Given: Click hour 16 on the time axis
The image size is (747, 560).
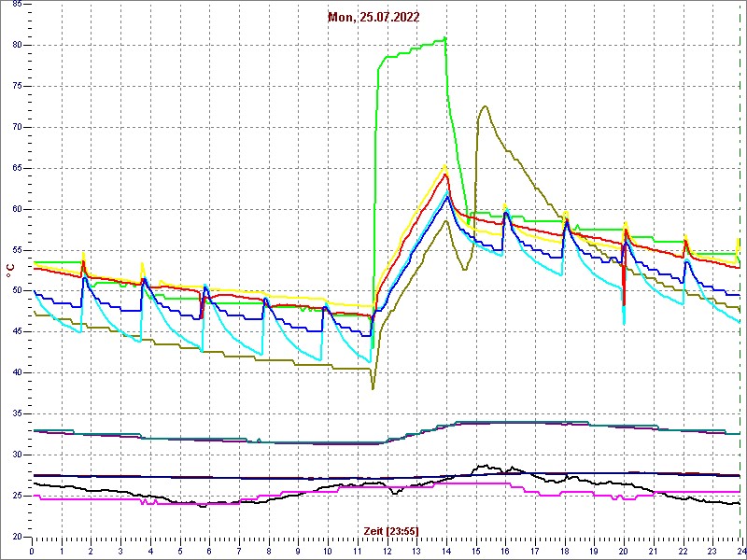Looking at the screenshot, I should (505, 551).
